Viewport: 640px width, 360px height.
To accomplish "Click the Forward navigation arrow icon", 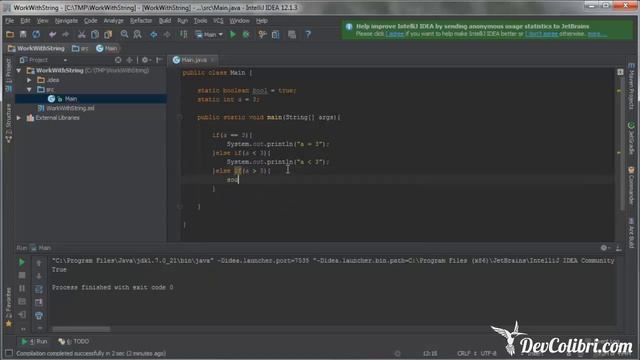I will click(167, 35).
